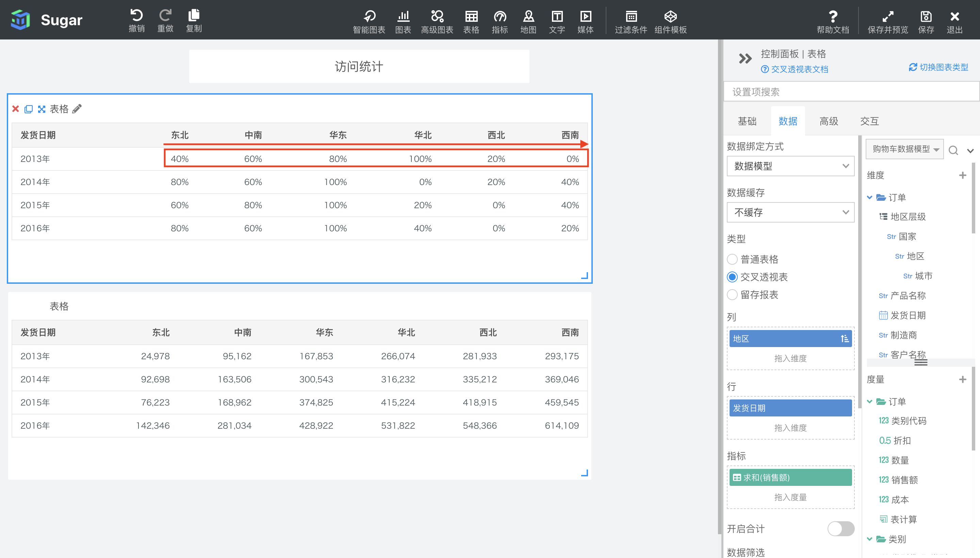Add a measure with 度量 plus icon
This screenshot has width=980, height=558.
click(962, 379)
